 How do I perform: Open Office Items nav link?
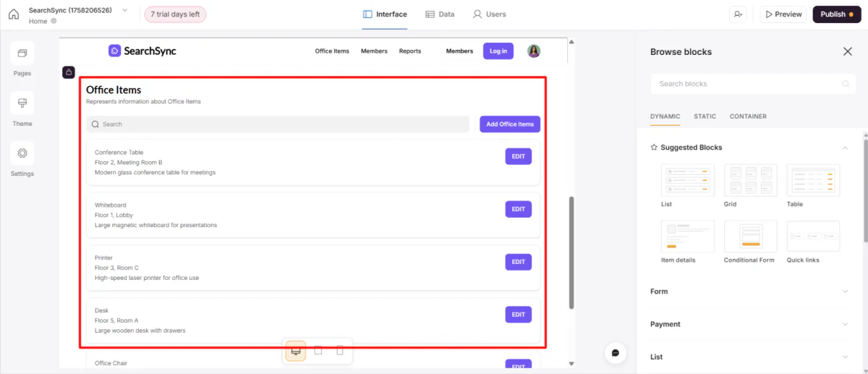(332, 51)
